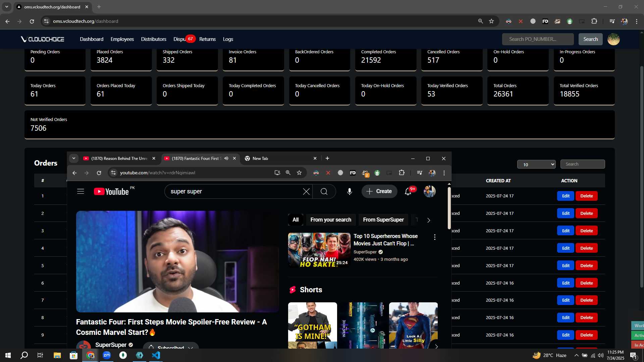The height and width of the screenshot is (362, 644).
Task: Edit order row 1
Action: tap(566, 196)
